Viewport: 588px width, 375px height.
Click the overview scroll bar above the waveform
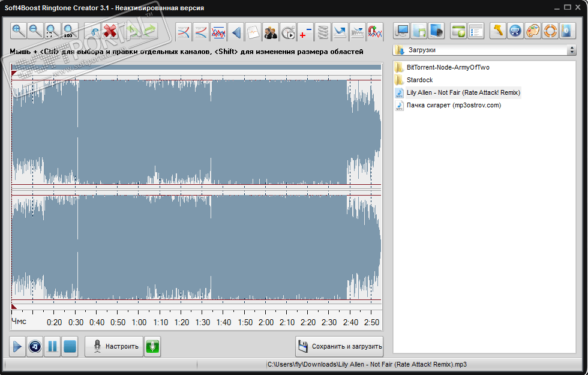(x=197, y=67)
